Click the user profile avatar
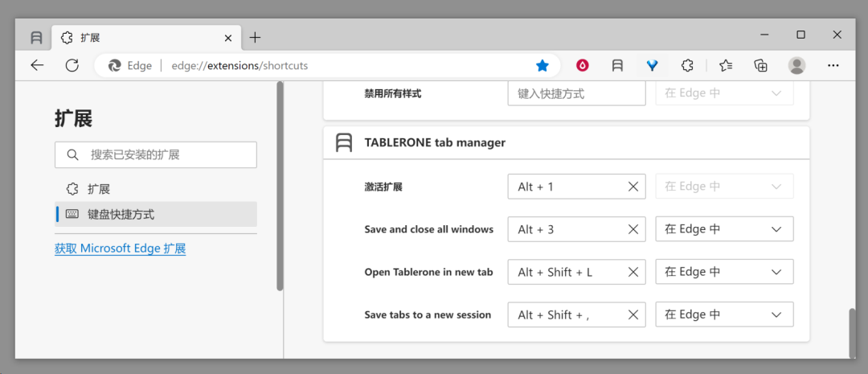This screenshot has width=868, height=374. [x=796, y=66]
